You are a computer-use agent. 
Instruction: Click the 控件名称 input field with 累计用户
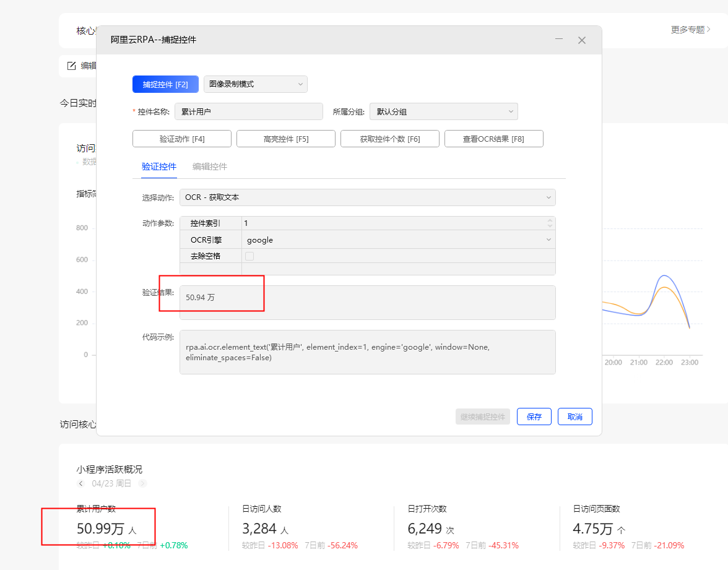[248, 112]
